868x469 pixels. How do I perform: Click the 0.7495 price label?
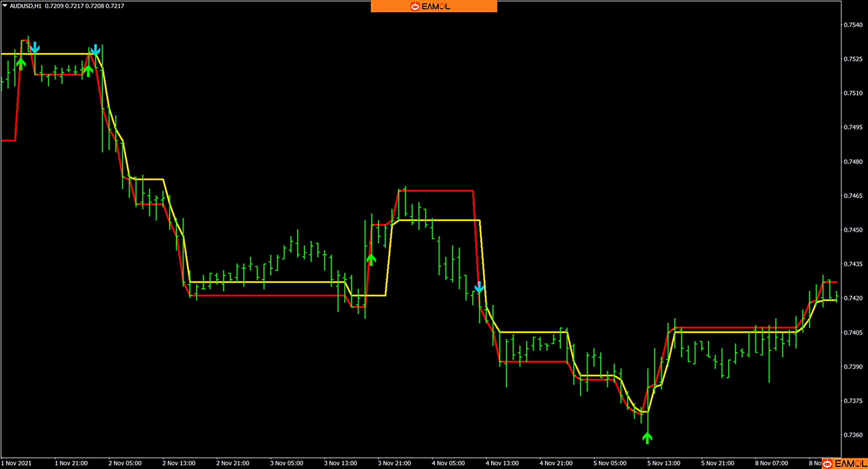click(x=853, y=127)
